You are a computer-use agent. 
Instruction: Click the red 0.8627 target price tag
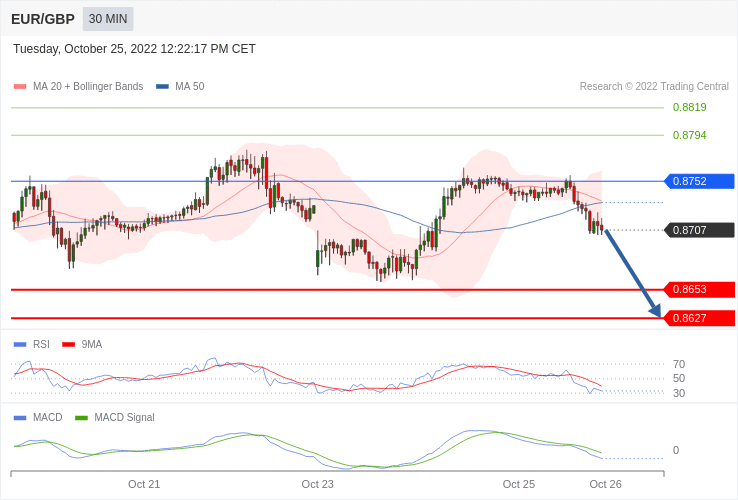tap(699, 318)
